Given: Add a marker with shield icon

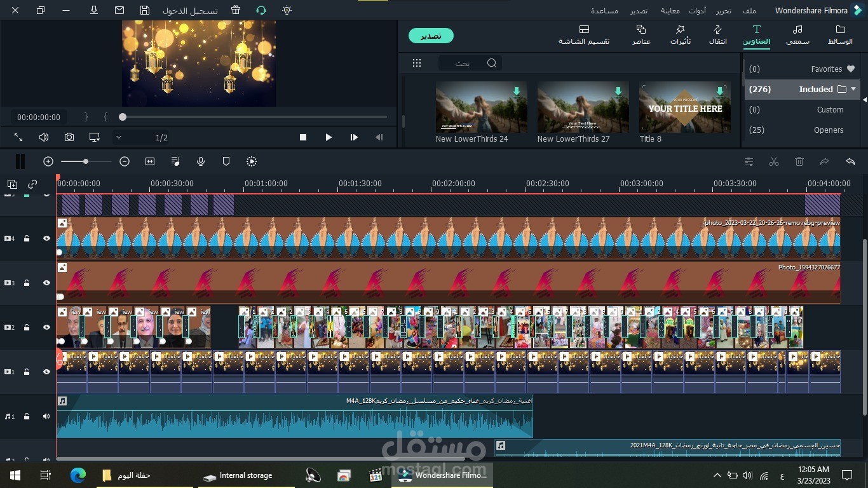Looking at the screenshot, I should [x=226, y=161].
